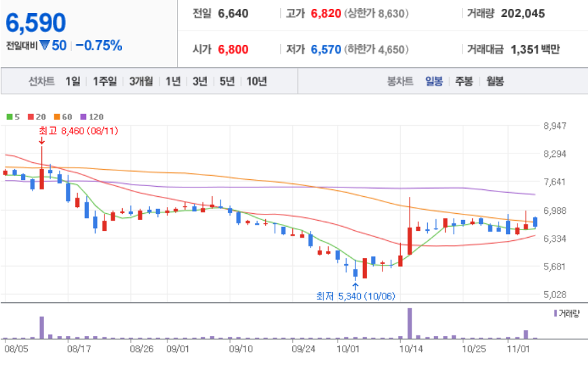The image size is (588, 368).
Task: Click the 6,988 price axis label
Action: coord(555,210)
